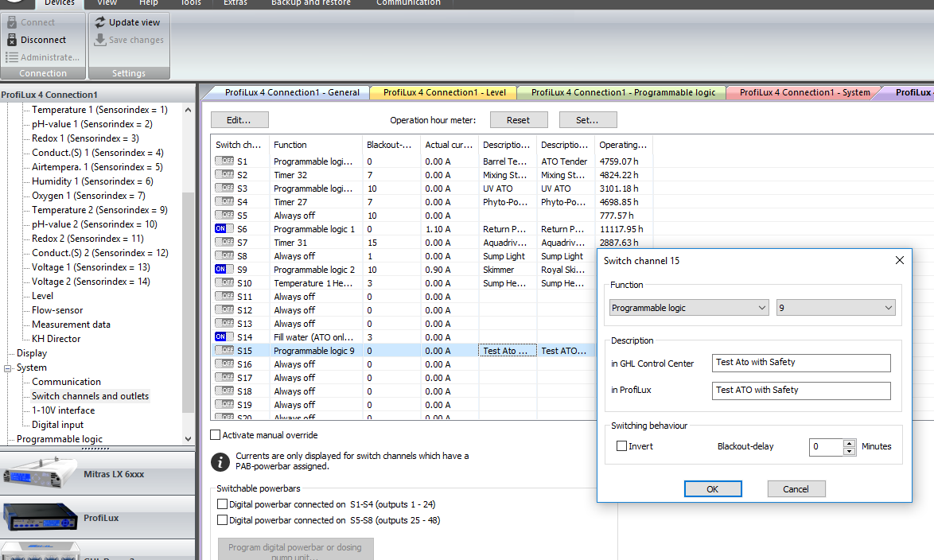This screenshot has width=934, height=560.
Task: Check Digital powerbar on S1-S4 option
Action: click(222, 504)
